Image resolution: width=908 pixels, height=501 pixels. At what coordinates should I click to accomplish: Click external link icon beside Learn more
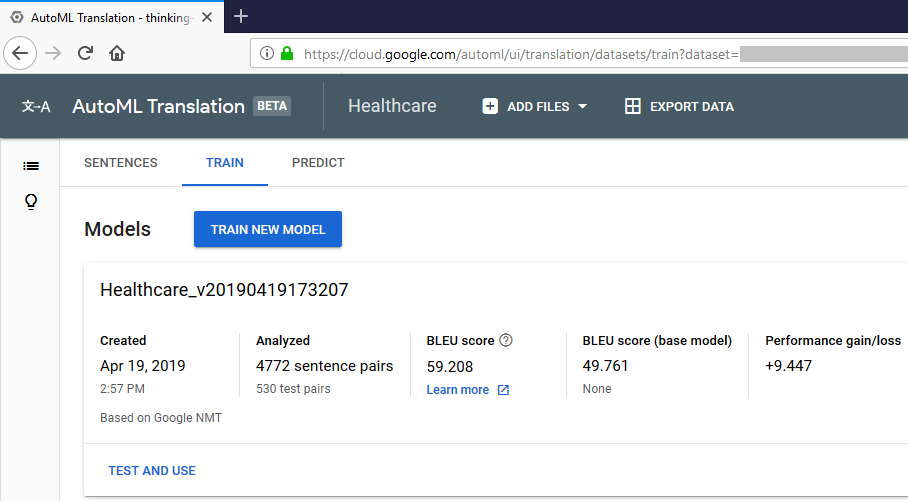coord(503,390)
